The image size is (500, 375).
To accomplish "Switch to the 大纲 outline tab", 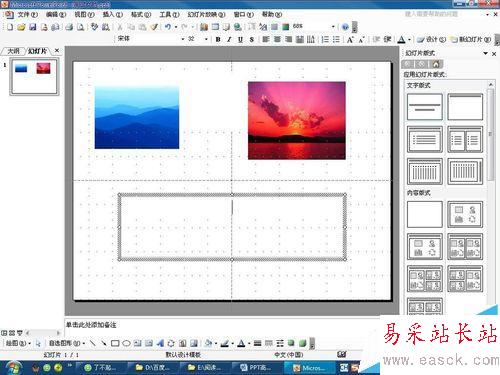I will (x=13, y=51).
